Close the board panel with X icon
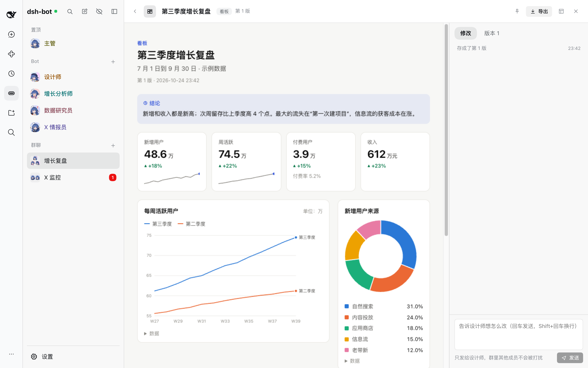The height and width of the screenshot is (368, 588). [576, 11]
